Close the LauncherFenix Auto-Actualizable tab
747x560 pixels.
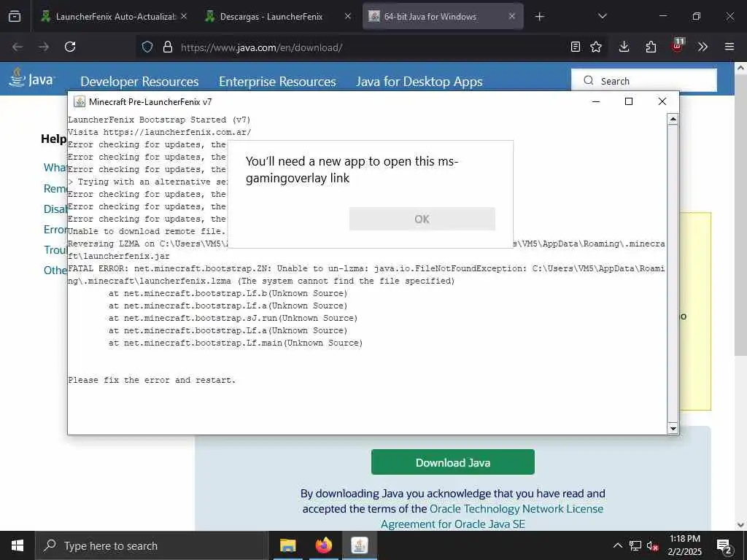(184, 16)
